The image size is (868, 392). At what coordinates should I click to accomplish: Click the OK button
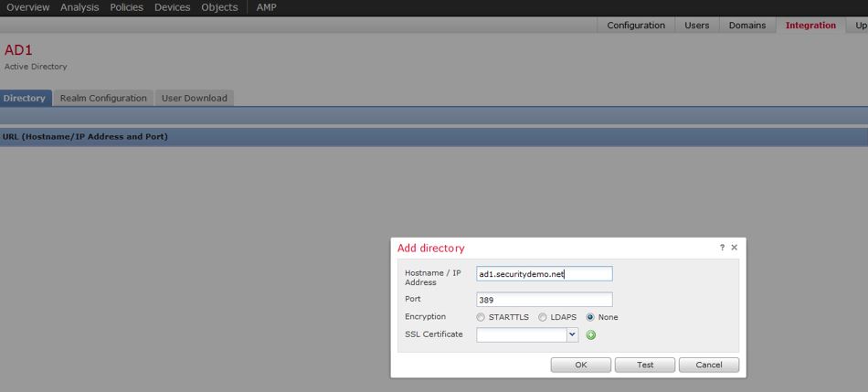(x=581, y=365)
